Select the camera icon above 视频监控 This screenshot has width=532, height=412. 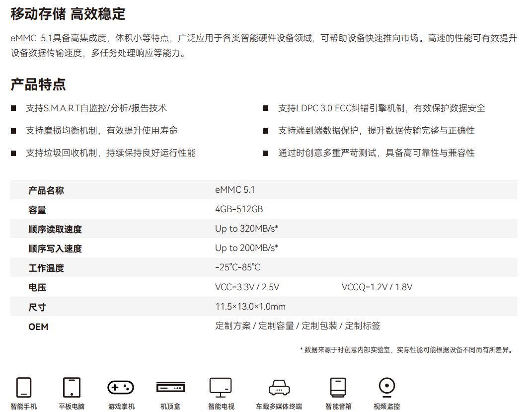(386, 386)
